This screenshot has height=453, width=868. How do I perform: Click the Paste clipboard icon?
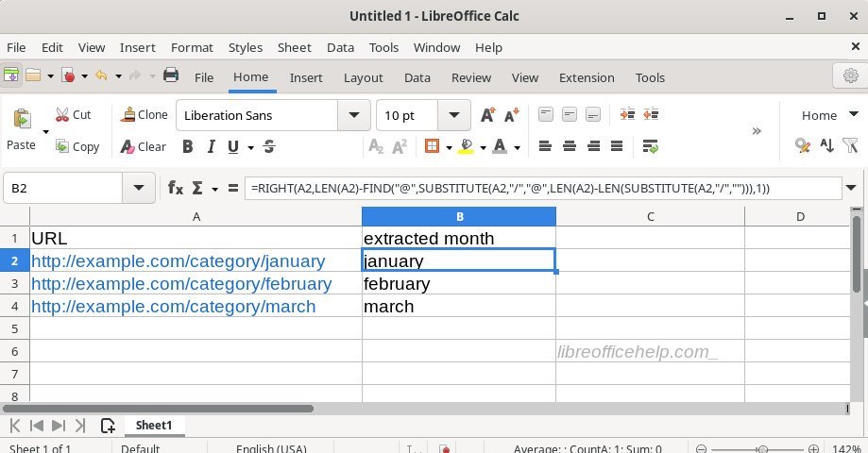pos(22,118)
